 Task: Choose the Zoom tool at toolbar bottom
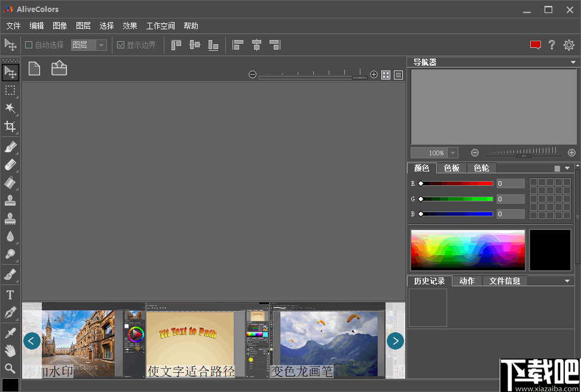pos(10,369)
